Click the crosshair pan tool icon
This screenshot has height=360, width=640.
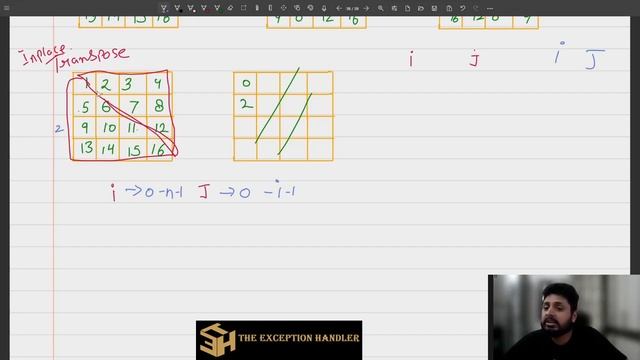(x=284, y=8)
